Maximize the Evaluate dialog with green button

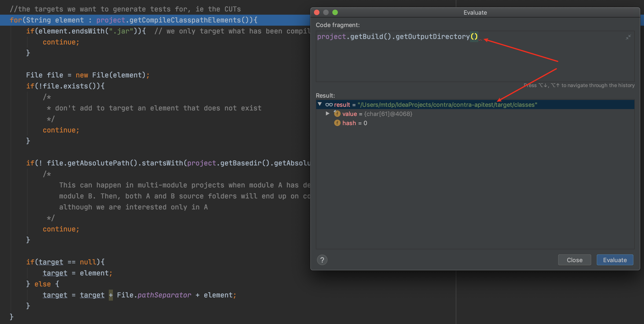(335, 12)
